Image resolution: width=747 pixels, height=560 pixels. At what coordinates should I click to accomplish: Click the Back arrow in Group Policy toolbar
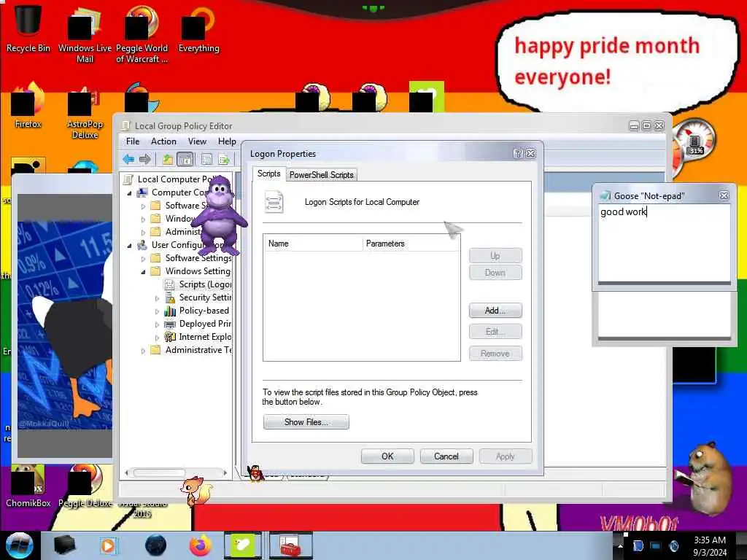click(x=128, y=160)
